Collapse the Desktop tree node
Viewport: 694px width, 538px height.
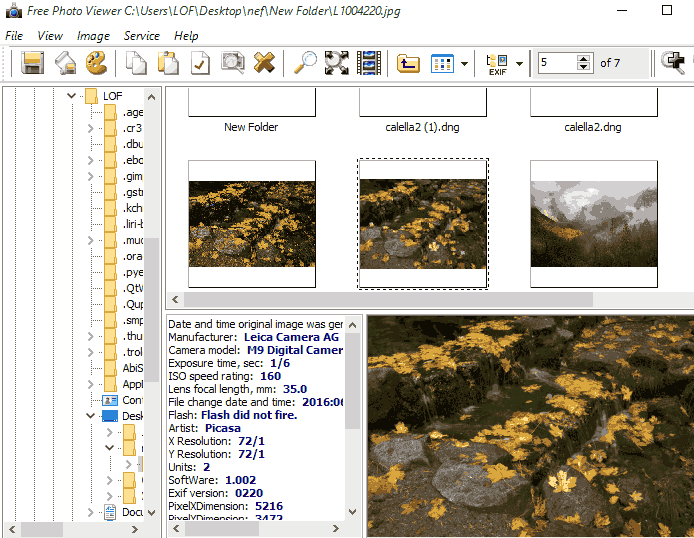click(x=90, y=416)
